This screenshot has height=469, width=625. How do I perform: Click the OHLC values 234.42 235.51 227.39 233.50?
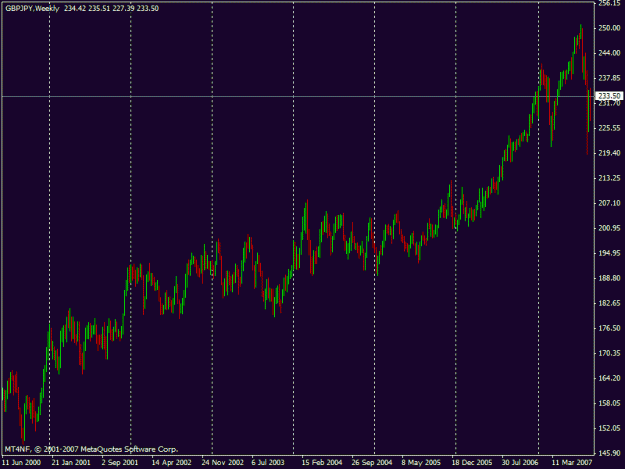[111, 8]
